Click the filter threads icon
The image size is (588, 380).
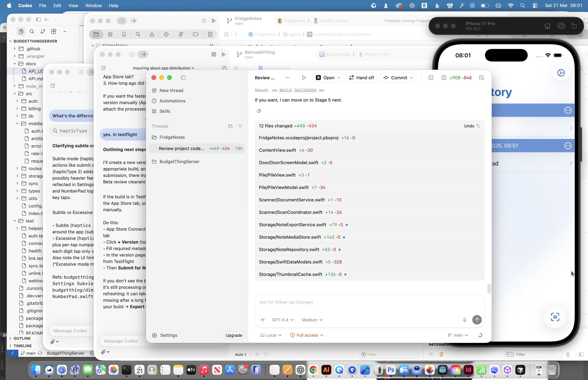[240, 126]
